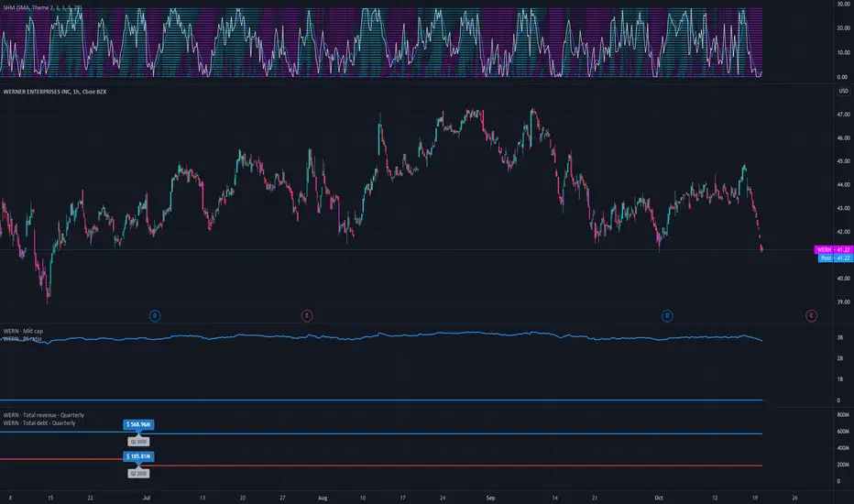Click the 44.00 price axis label
854x504 pixels.
(x=843, y=185)
